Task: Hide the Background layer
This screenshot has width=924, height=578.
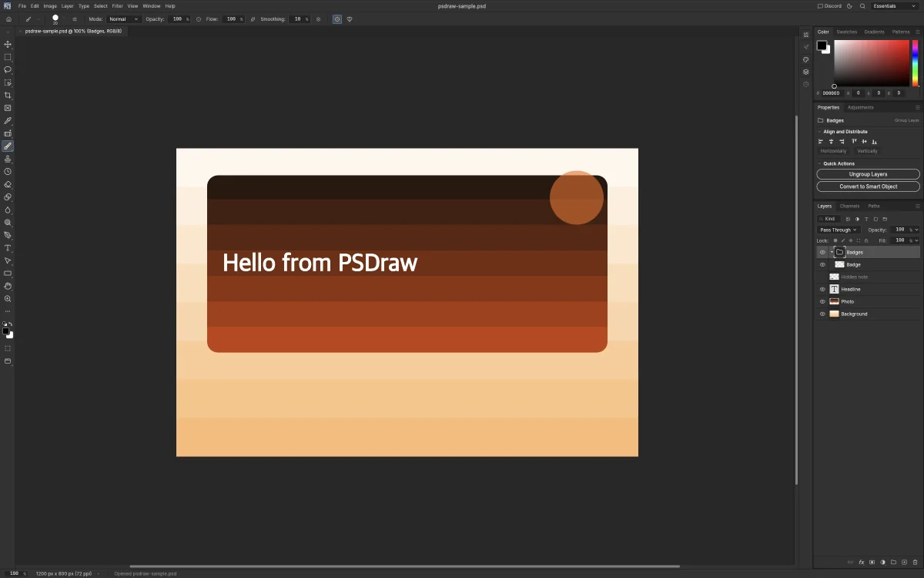Action: [x=822, y=314]
